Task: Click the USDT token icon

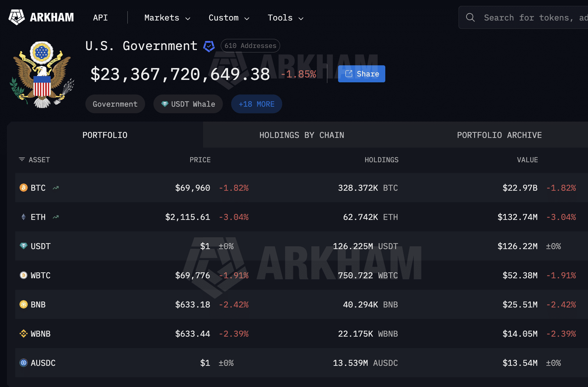Action: (23, 246)
